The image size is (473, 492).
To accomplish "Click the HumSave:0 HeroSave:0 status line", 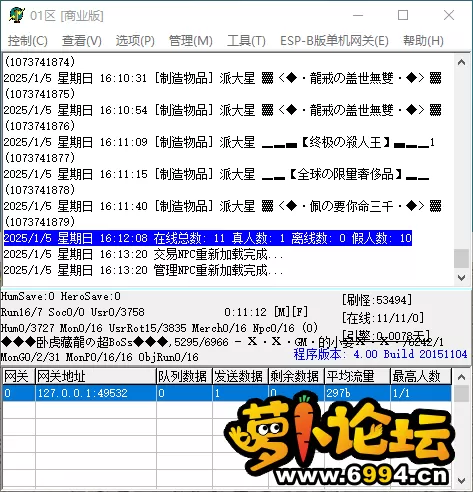I will 61,296.
